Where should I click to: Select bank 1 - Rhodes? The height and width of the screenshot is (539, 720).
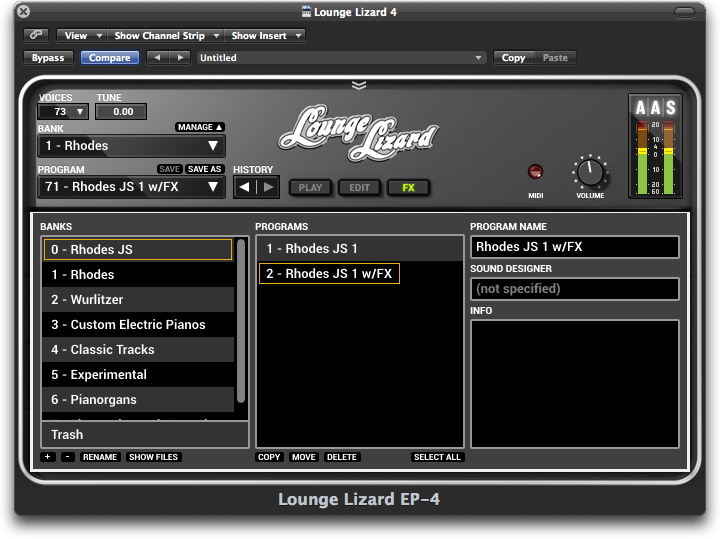138,275
